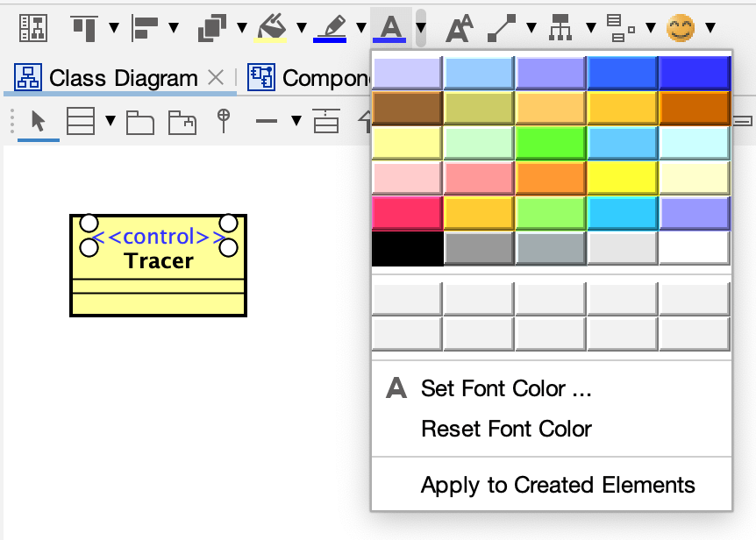This screenshot has width=756, height=540.
Task: Select the Association line tool
Action: 266,121
